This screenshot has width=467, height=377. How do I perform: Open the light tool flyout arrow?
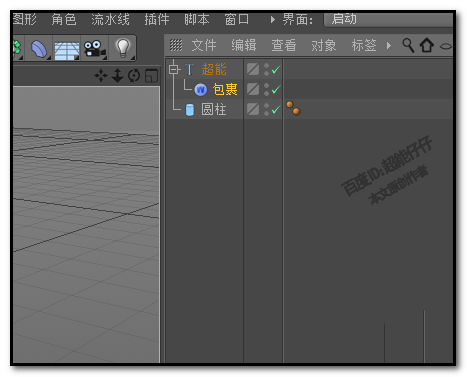coord(133,58)
